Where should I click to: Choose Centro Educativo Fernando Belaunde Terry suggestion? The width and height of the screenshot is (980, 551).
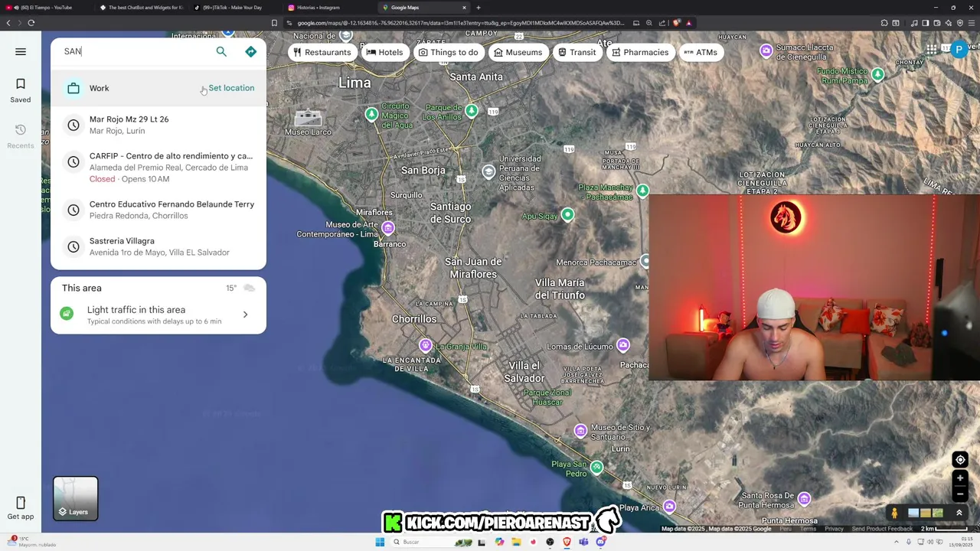[x=158, y=210]
